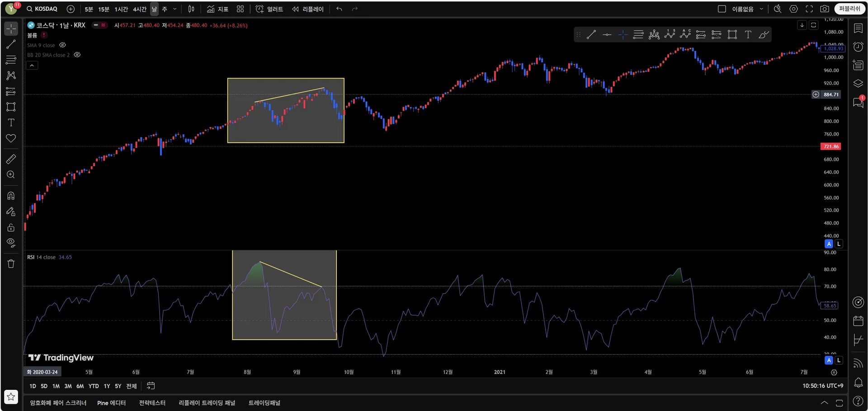Expand the bottom panel chevron
This screenshot has height=411, width=868.
tap(824, 403)
